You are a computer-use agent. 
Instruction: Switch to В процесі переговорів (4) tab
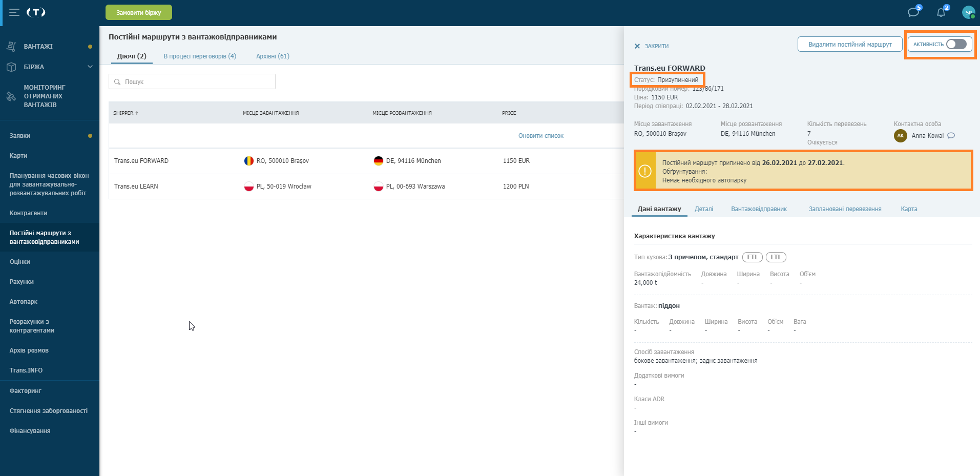[x=200, y=56]
